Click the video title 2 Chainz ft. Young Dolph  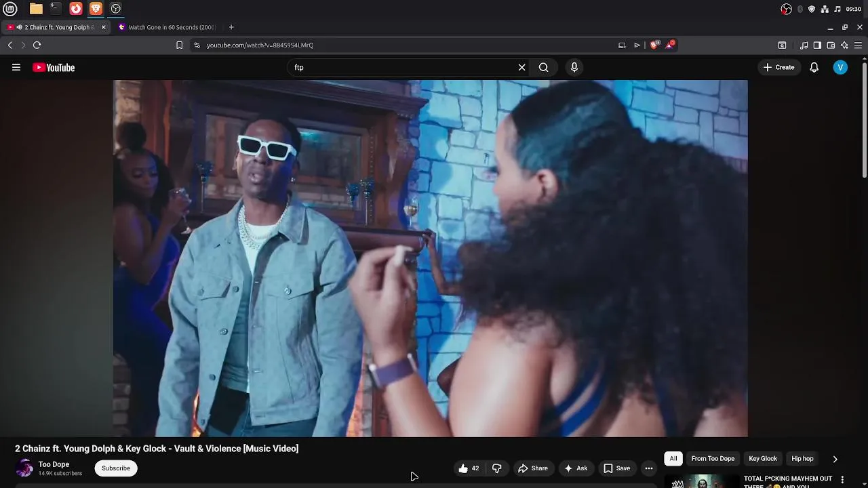point(157,449)
